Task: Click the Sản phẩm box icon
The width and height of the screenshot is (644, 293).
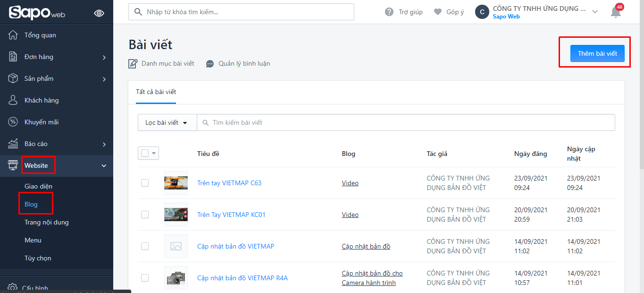Action: 13,78
